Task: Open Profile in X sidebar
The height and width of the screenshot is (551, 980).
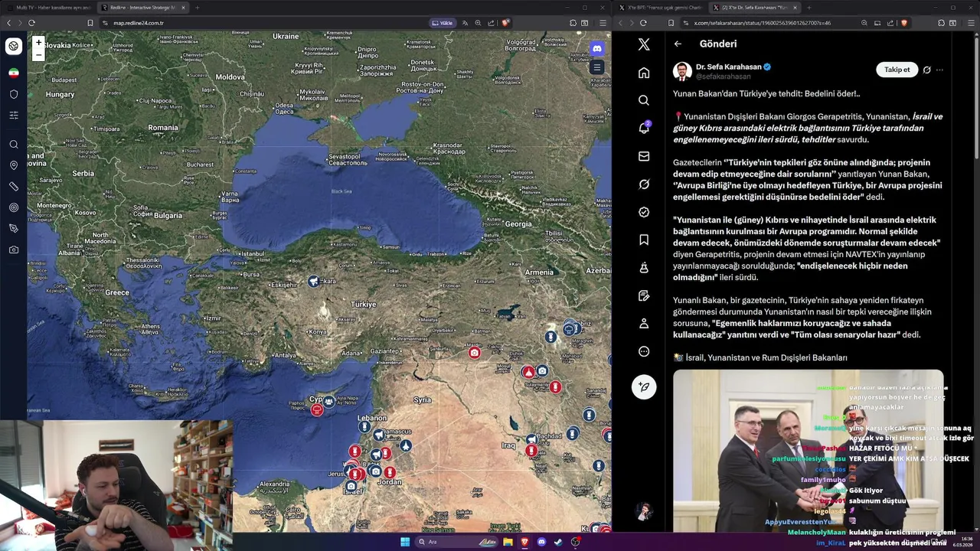Action: (x=644, y=324)
